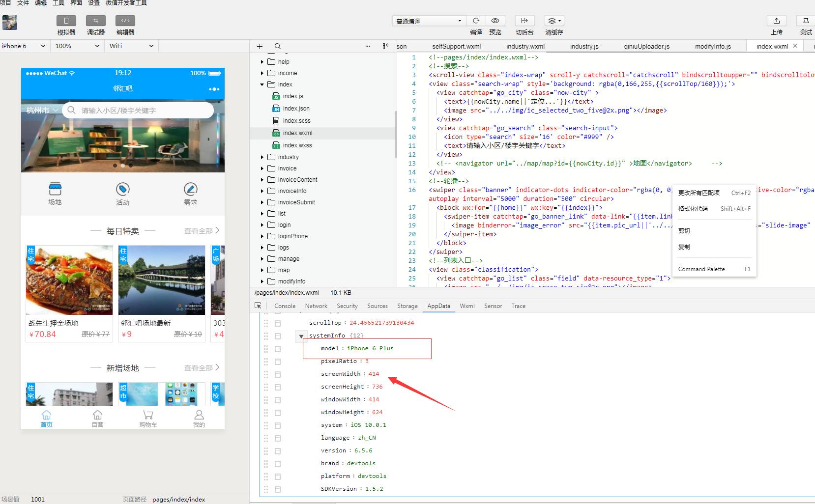Click the 上传 upload icon
Viewport: 815px width, 504px height.
(777, 21)
